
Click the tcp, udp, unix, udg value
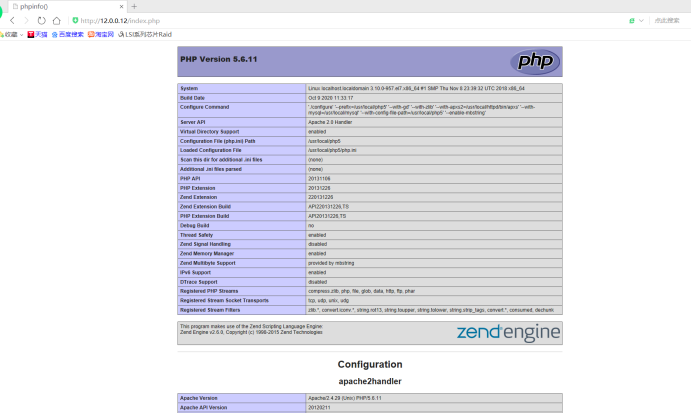tap(328, 300)
